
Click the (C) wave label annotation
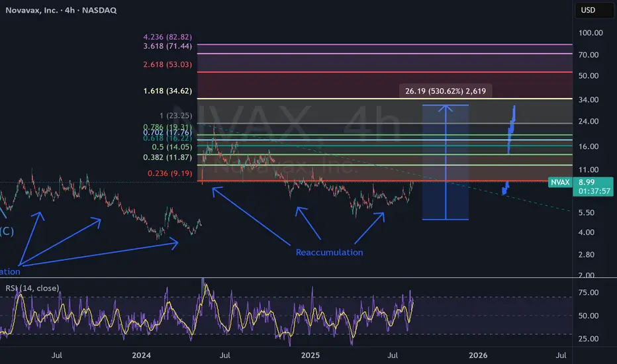click(7, 232)
